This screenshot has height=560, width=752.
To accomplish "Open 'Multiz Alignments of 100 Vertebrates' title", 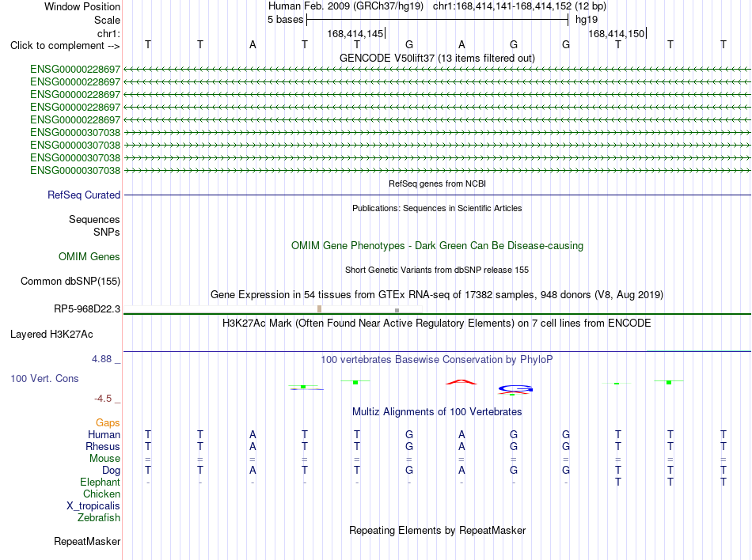I will coord(437,411).
